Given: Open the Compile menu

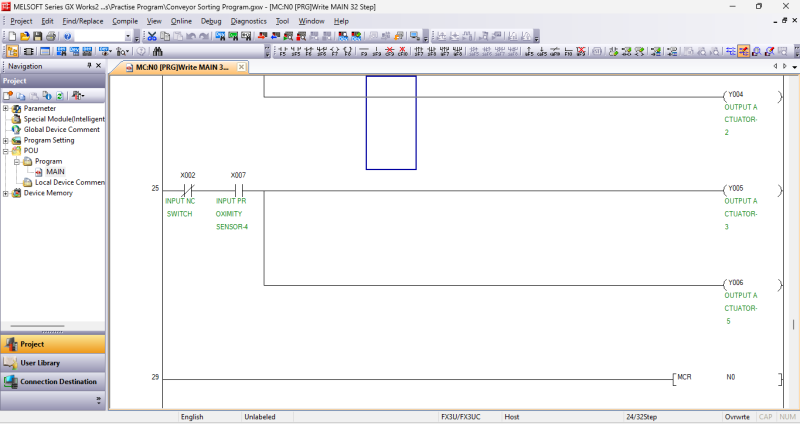Looking at the screenshot, I should point(125,20).
